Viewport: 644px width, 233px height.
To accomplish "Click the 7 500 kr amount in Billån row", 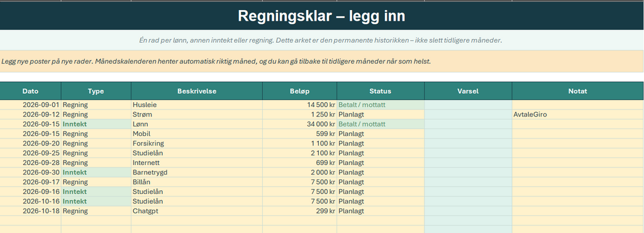I will (300, 182).
